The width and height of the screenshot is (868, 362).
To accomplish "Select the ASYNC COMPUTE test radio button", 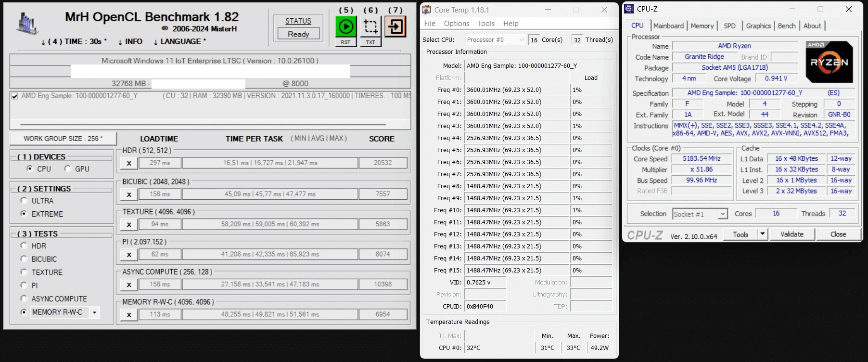I will click(x=24, y=298).
